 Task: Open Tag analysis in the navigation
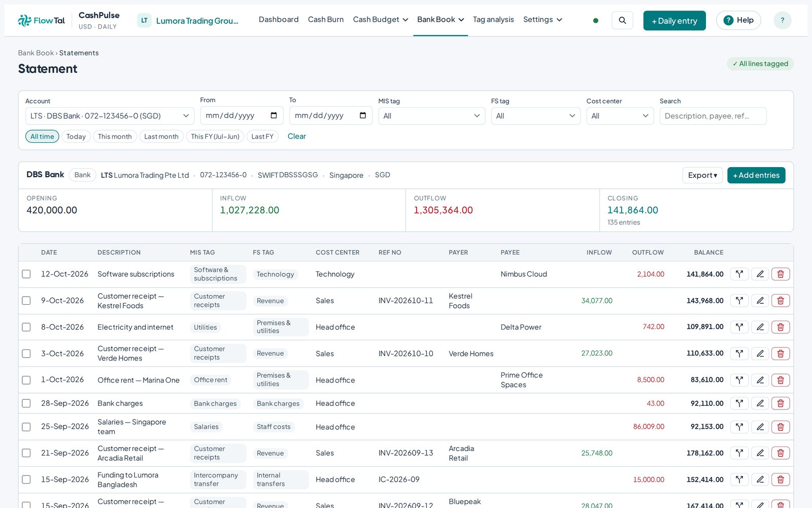[493, 20]
